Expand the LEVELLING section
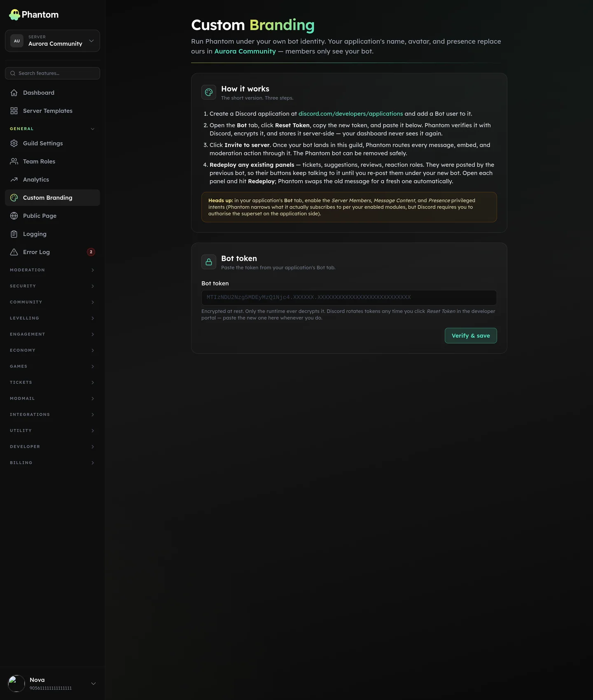This screenshot has height=700, width=593. 52,318
